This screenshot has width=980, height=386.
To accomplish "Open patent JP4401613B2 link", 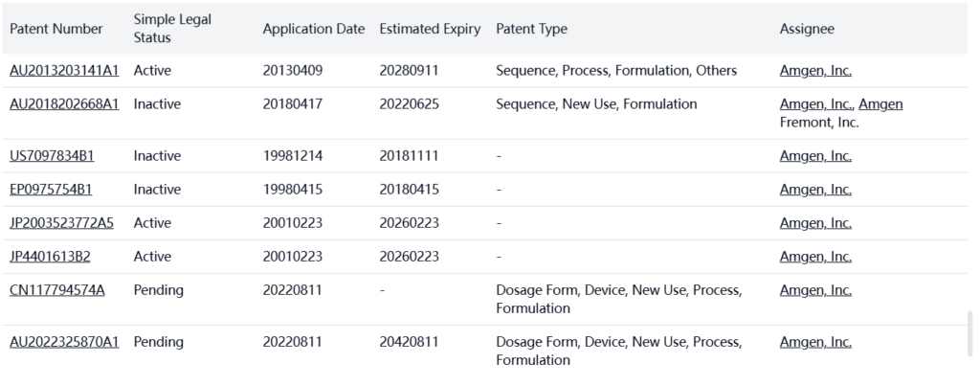I will [51, 257].
